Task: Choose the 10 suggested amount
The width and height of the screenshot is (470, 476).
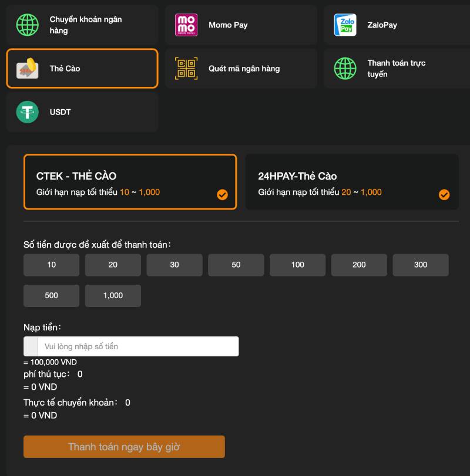Action: tap(51, 265)
